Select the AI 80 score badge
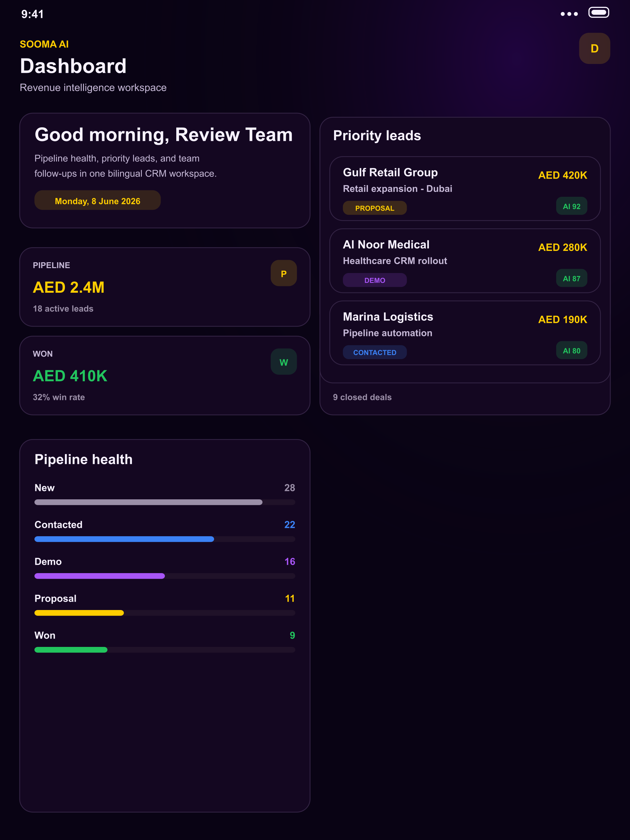This screenshot has height=840, width=630. [x=572, y=350]
